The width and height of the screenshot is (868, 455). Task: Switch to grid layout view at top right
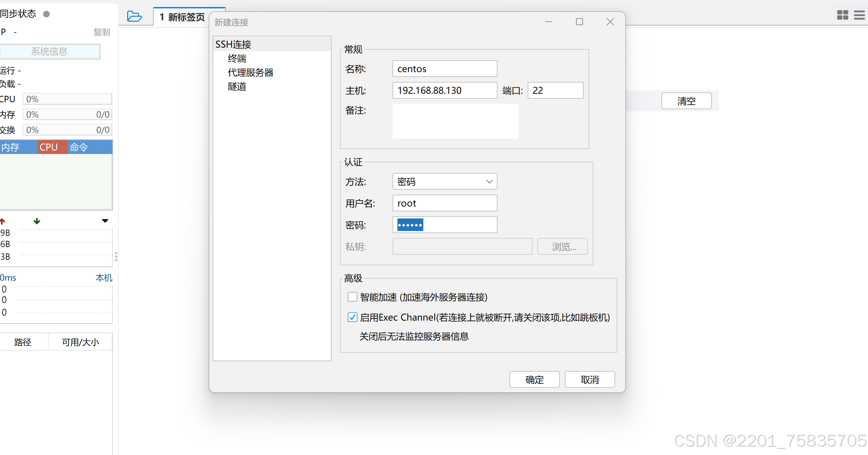842,15
